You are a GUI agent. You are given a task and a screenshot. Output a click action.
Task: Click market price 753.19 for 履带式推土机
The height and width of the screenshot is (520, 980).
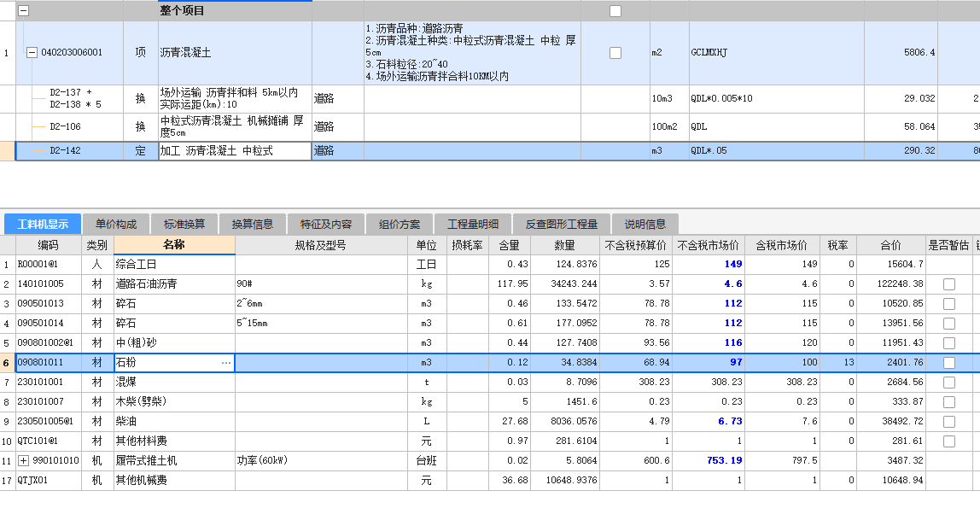point(708,460)
